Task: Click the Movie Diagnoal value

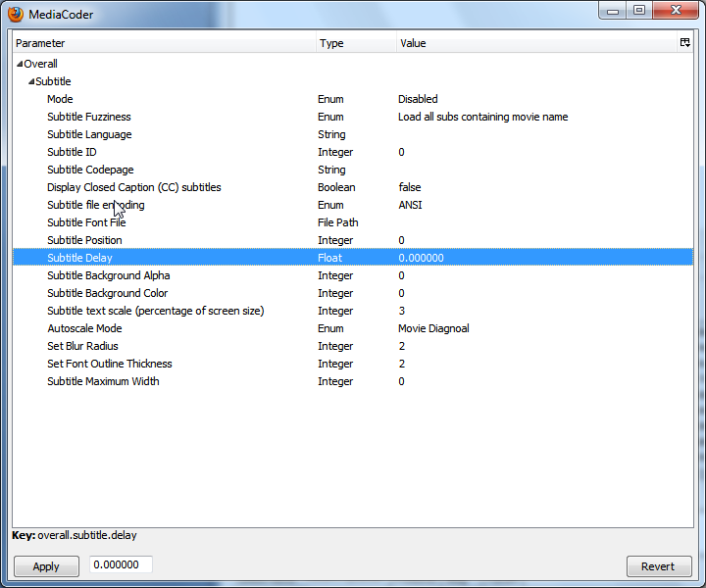Action: 433,328
